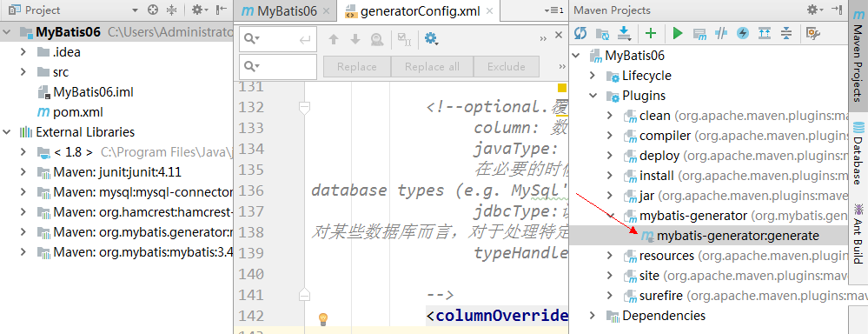The width and height of the screenshot is (868, 334).
Task: Open find options gear dropdown
Action: tap(431, 39)
